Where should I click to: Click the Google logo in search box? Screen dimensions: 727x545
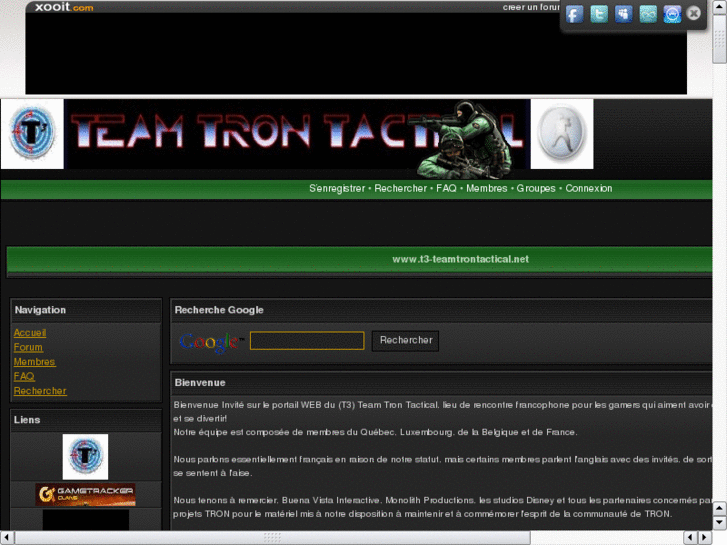click(x=211, y=342)
